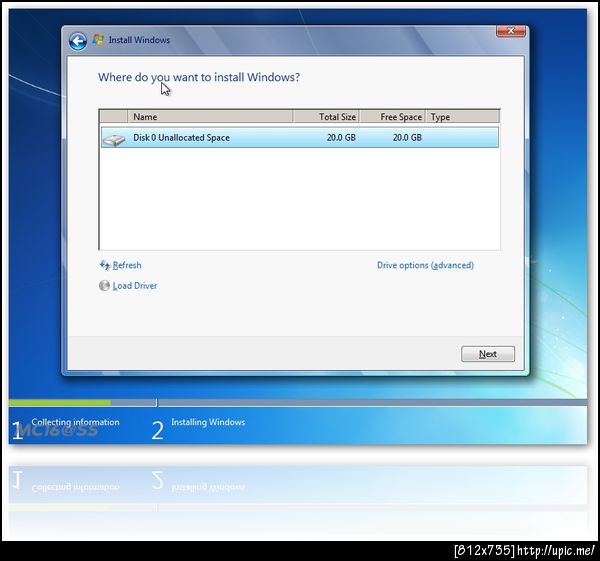This screenshot has width=600, height=561.
Task: Open the Load Driver link
Action: tap(135, 286)
